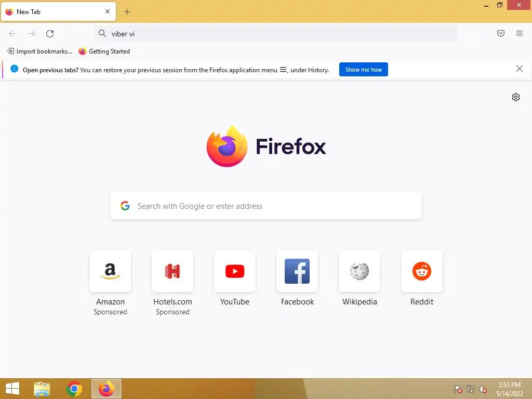
Task: Restore down the Firefox window
Action: click(499, 5)
